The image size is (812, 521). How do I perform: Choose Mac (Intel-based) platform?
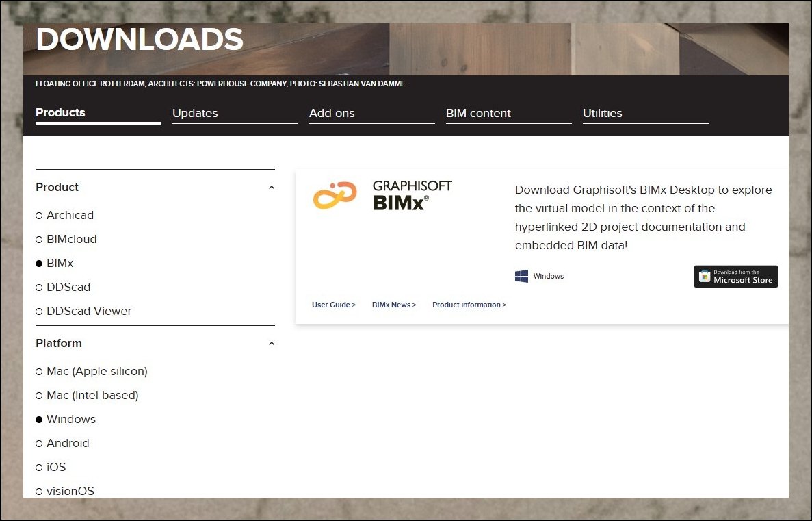point(87,395)
